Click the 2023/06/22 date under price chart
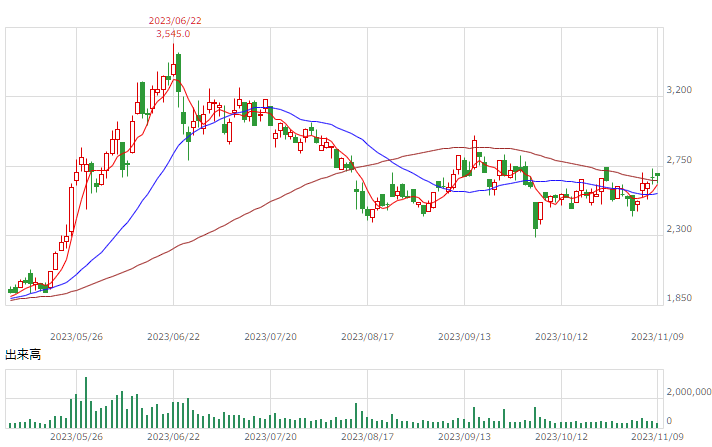Screen dimensions: 712x447 point(173,337)
